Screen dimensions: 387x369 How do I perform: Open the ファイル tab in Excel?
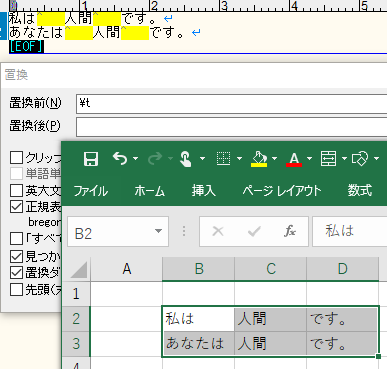91,191
